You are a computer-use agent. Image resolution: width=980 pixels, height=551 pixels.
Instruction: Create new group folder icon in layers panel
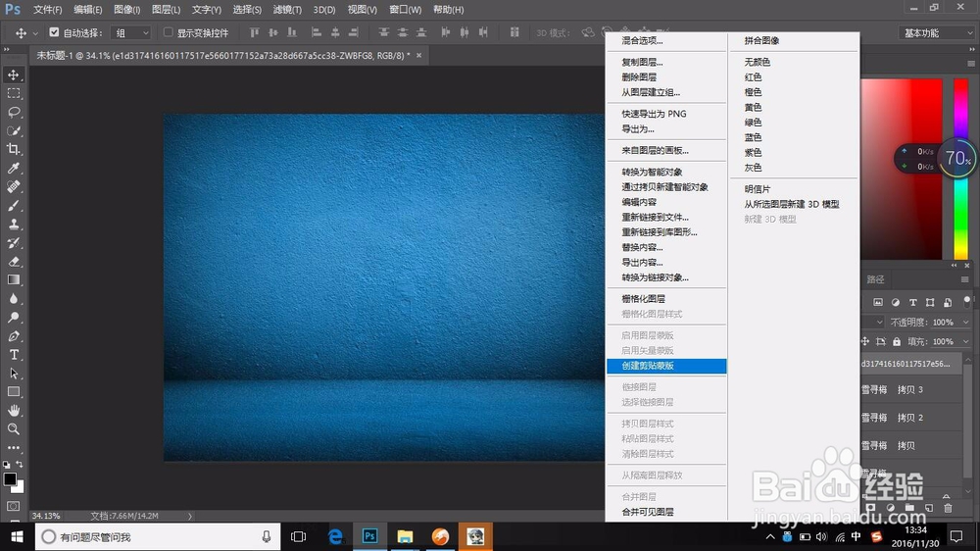click(x=909, y=508)
